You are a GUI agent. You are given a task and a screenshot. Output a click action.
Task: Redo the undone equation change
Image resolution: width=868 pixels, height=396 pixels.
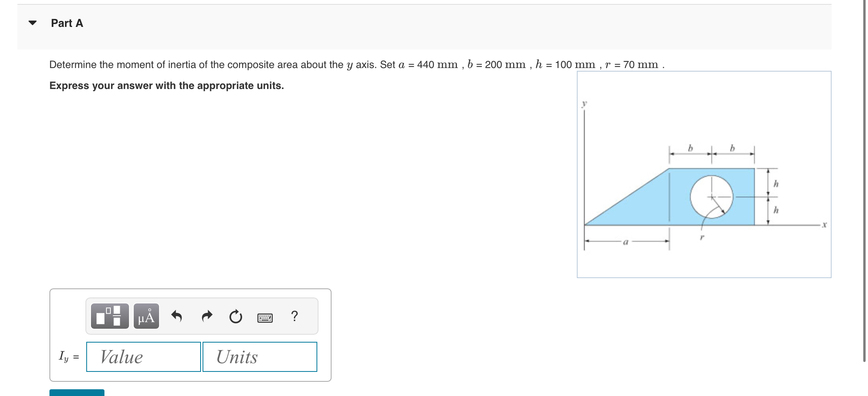coord(206,316)
